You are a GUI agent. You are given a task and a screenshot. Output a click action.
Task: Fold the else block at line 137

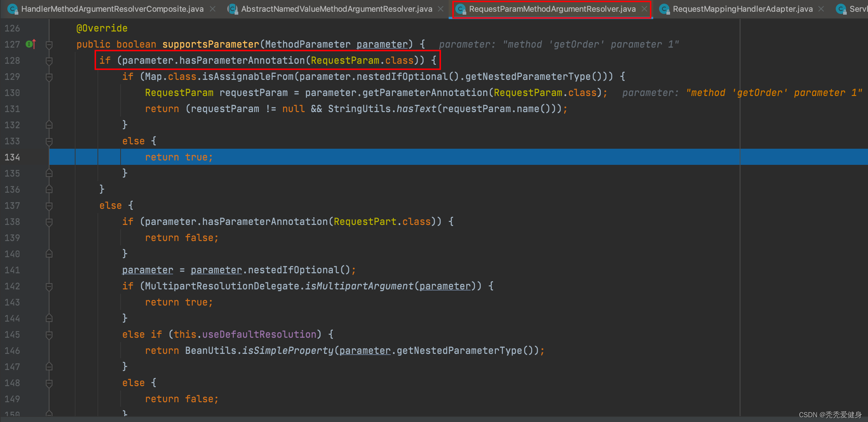tap(49, 206)
